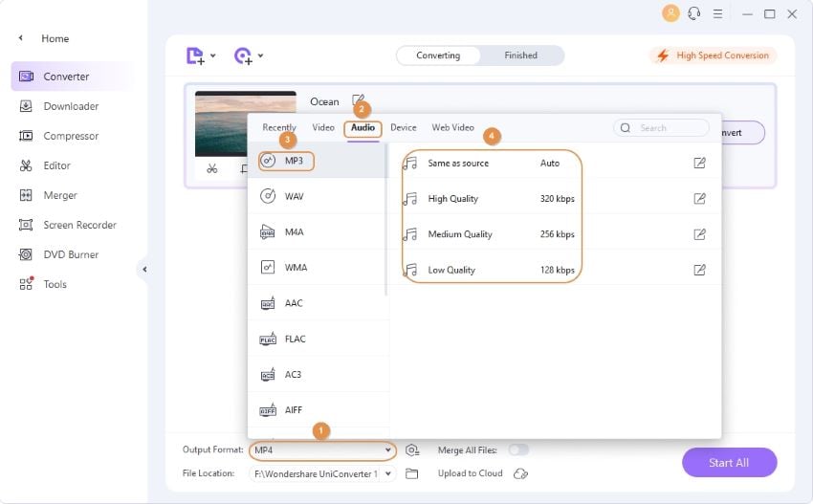Select the Video tab
The height and width of the screenshot is (504, 813).
coord(323,127)
